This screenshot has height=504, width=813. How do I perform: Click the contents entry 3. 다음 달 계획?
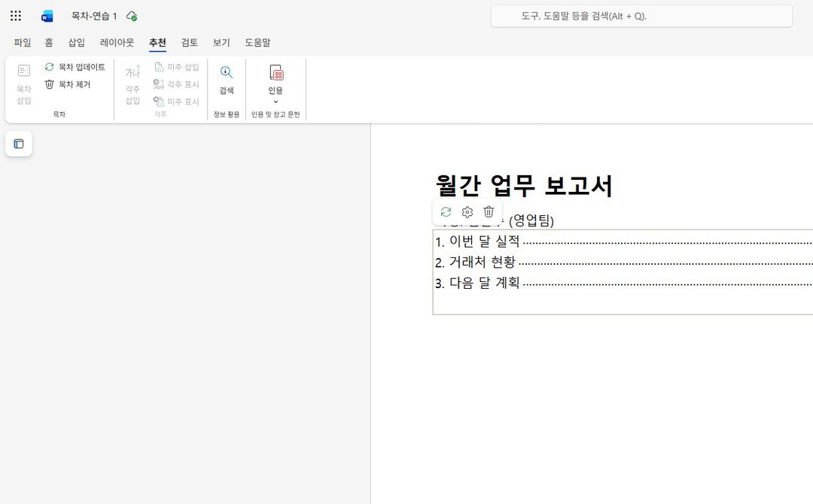pyautogui.click(x=477, y=283)
